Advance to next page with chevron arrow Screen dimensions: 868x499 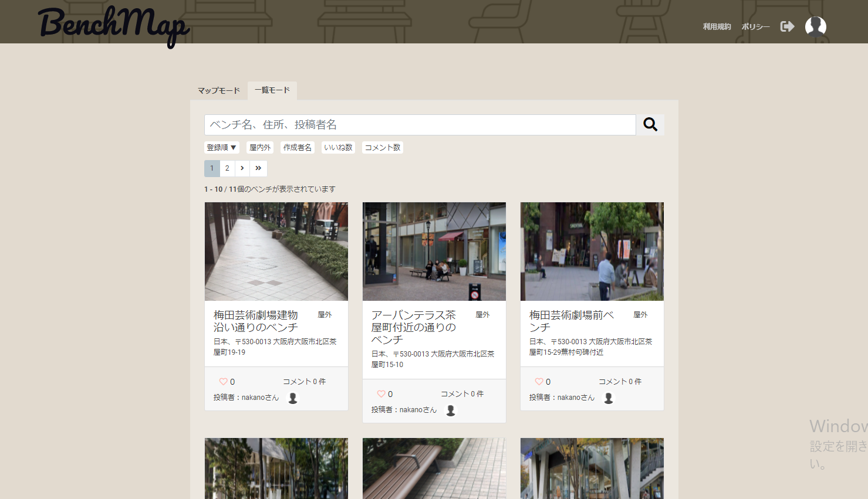(242, 168)
